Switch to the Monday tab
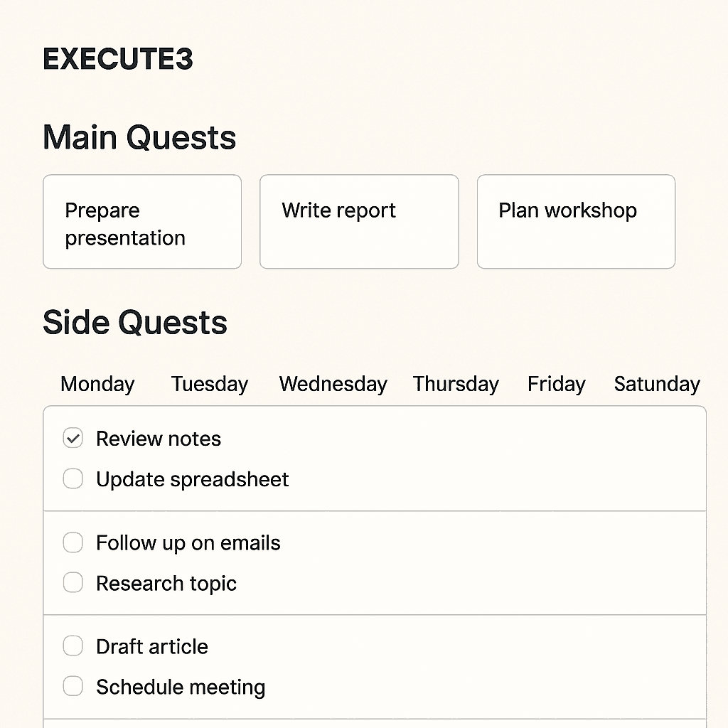This screenshot has height=728, width=728. tap(97, 384)
